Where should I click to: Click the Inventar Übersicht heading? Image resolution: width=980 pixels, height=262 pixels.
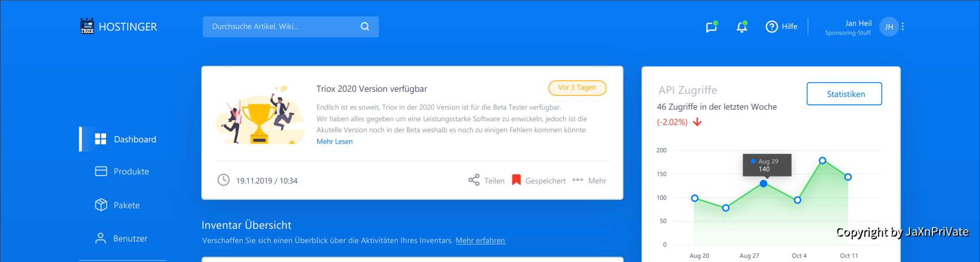tap(246, 225)
